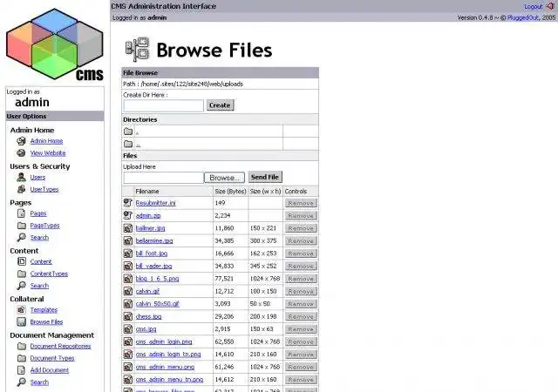Open the Users link
Image resolution: width=558 pixels, height=392 pixels.
pyautogui.click(x=37, y=178)
